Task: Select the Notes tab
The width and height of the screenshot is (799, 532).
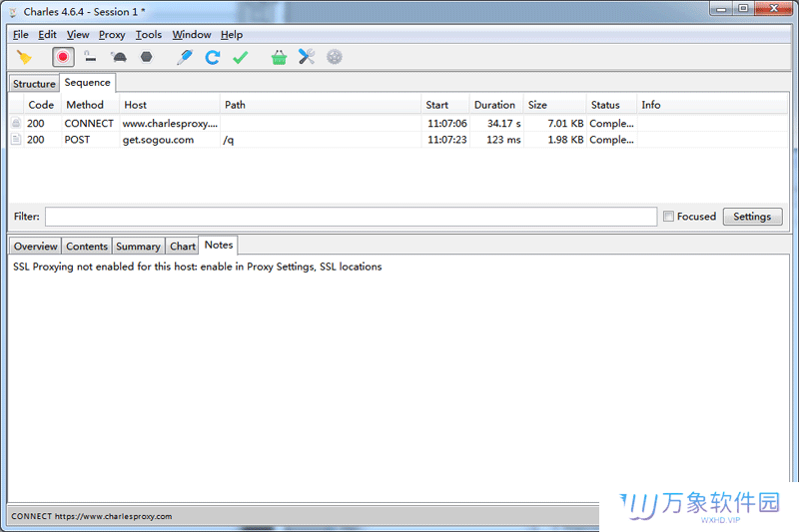Action: [x=219, y=245]
